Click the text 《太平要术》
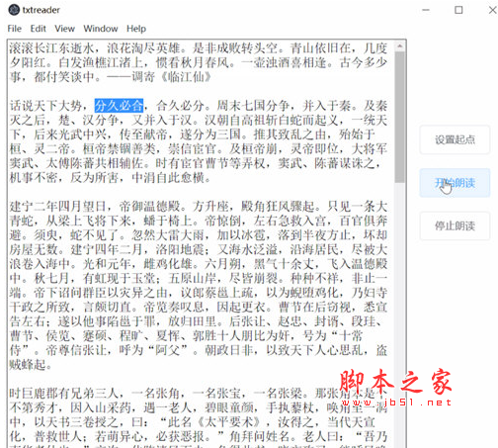Image resolution: width=498 pixels, height=448 pixels. pyautogui.click(x=227, y=422)
